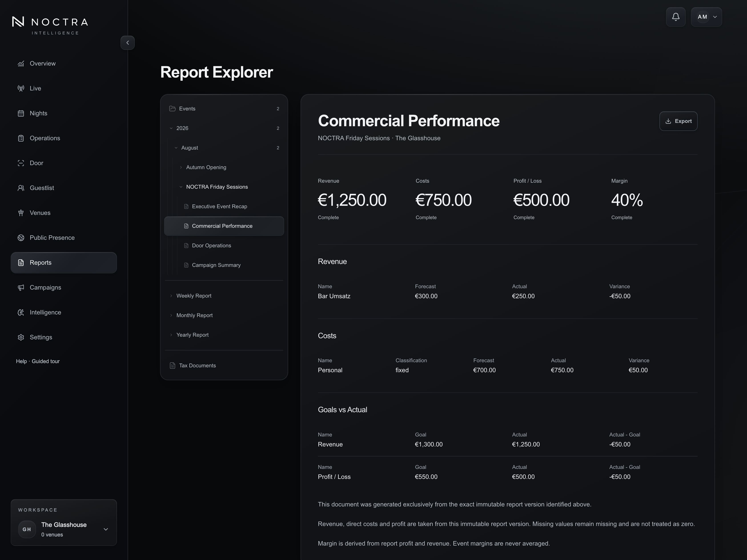Click the Campaigns megaphone icon

(x=21, y=288)
